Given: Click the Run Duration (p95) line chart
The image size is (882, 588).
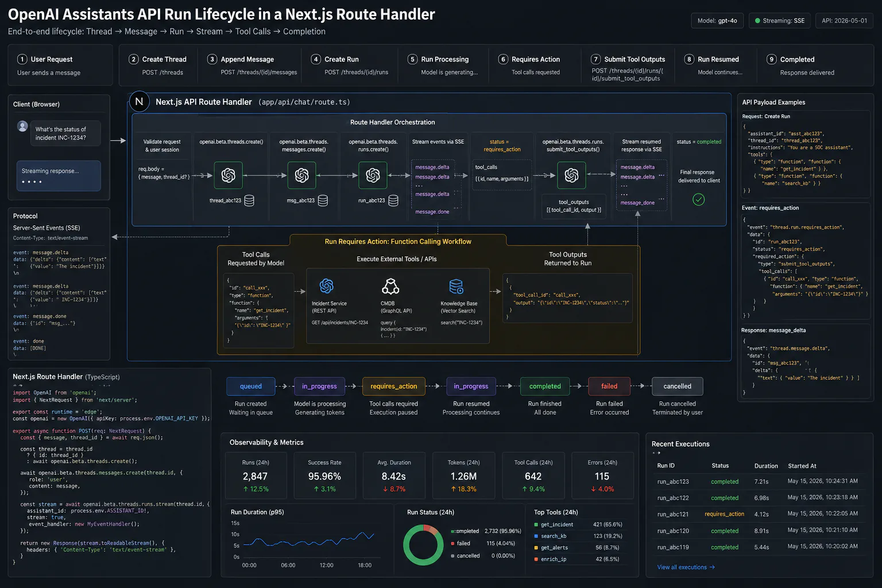Looking at the screenshot, I should tap(308, 540).
